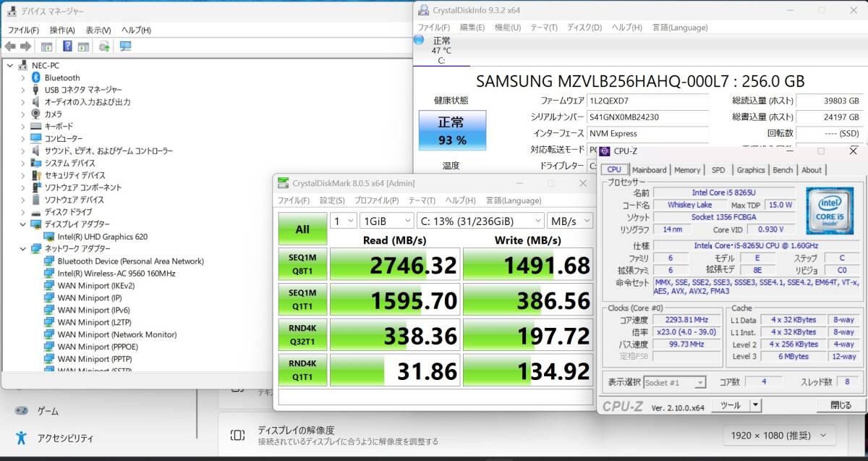This screenshot has height=461, width=868.
Task: Click the RND4K Q1T1 test button
Action: point(302,370)
